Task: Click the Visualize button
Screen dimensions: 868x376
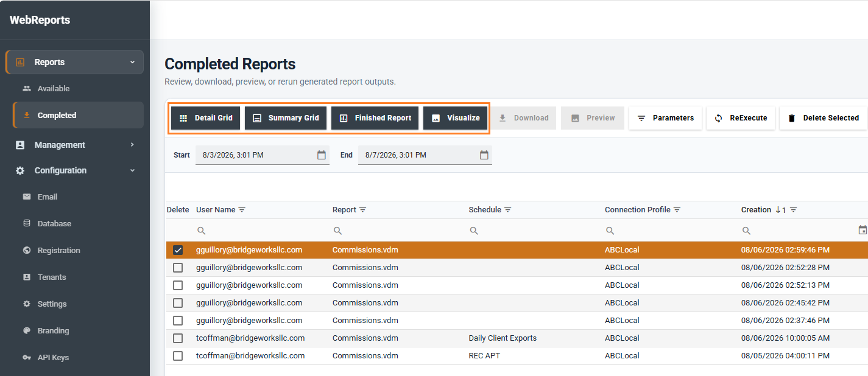Action: pos(456,118)
